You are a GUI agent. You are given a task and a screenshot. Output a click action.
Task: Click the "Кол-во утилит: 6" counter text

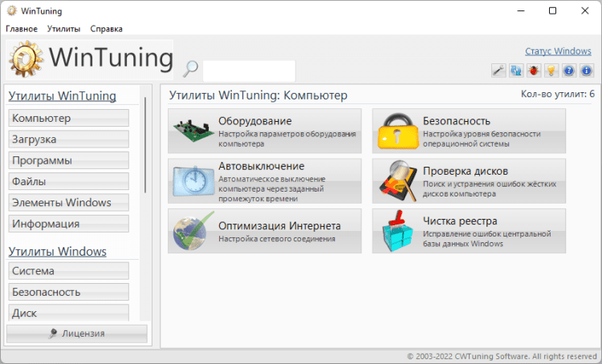pyautogui.click(x=558, y=94)
